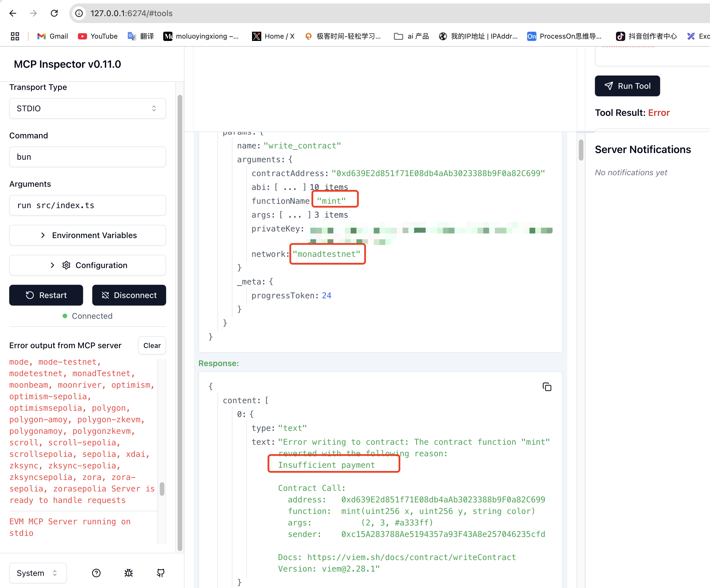Click the browser address bar URL
710x588 pixels.
point(132,13)
